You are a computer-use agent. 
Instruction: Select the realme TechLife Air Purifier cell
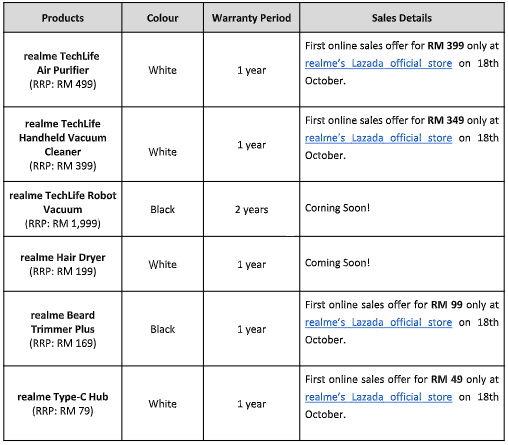coord(63,70)
